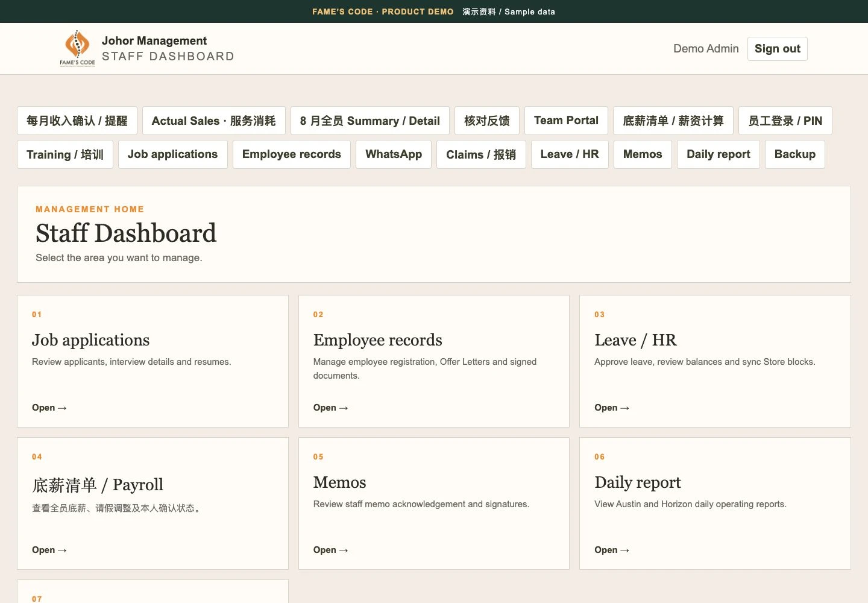Go to Actual Sales · 服务消耗
The width and height of the screenshot is (868, 603).
click(x=214, y=121)
